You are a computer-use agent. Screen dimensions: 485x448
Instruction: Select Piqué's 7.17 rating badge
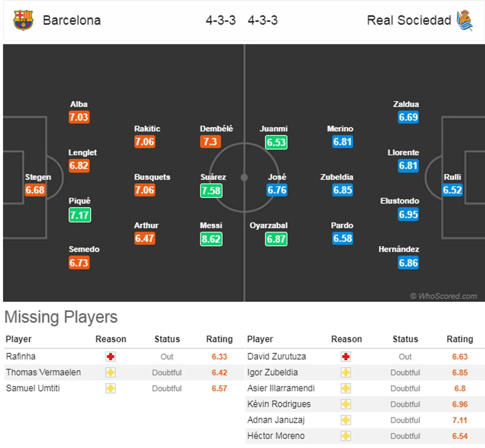pos(80,215)
